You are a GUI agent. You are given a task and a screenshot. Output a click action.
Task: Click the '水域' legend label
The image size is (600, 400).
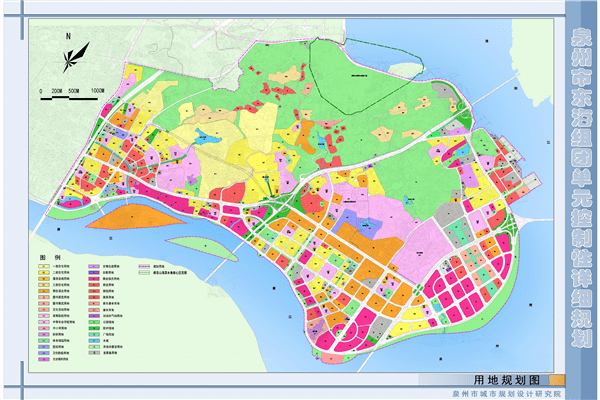[x=106, y=341]
